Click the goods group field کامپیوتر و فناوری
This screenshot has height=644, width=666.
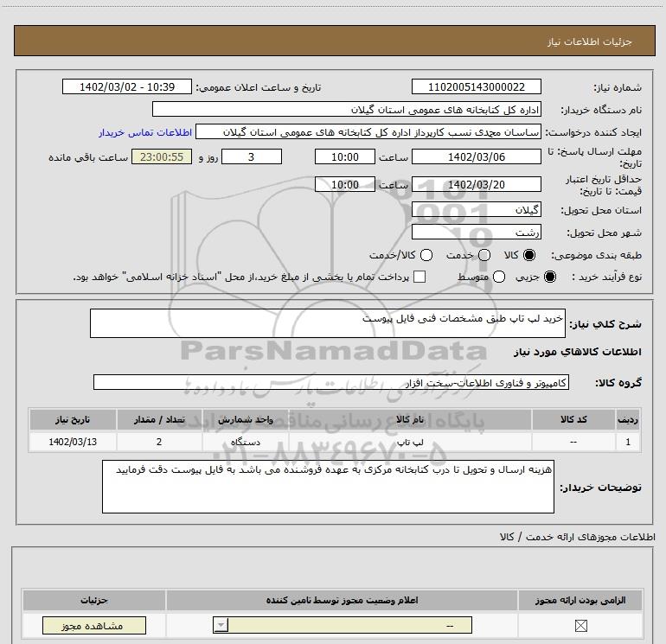click(x=331, y=382)
